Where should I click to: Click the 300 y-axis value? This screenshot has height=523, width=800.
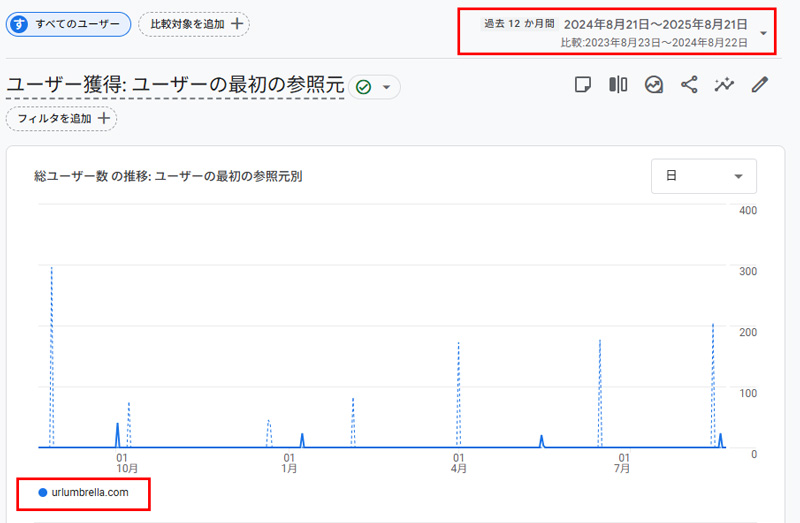click(x=748, y=271)
